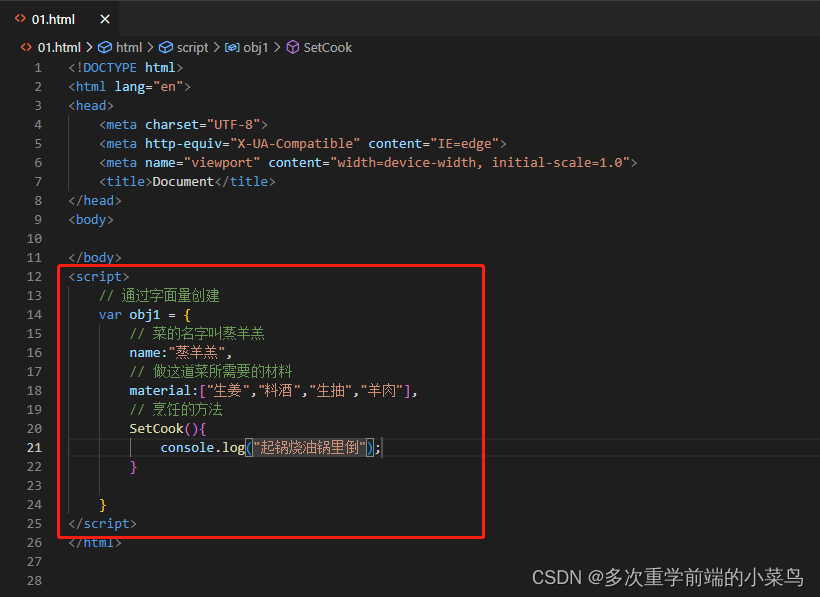
Task: Click the method icon beside SetCook breadcrumb
Action: click(x=293, y=48)
